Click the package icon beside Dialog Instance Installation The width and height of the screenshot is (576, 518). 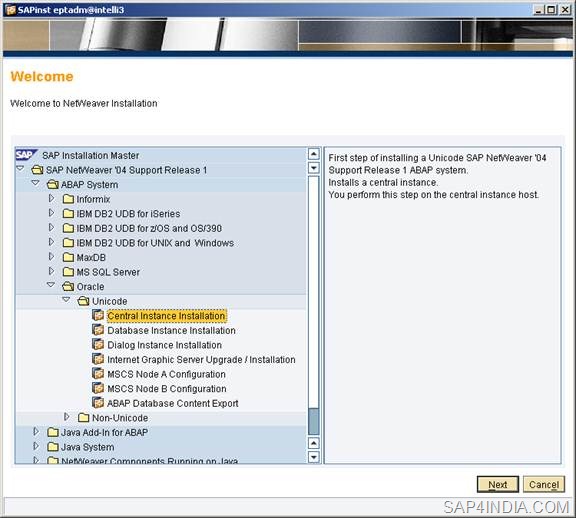[98, 345]
